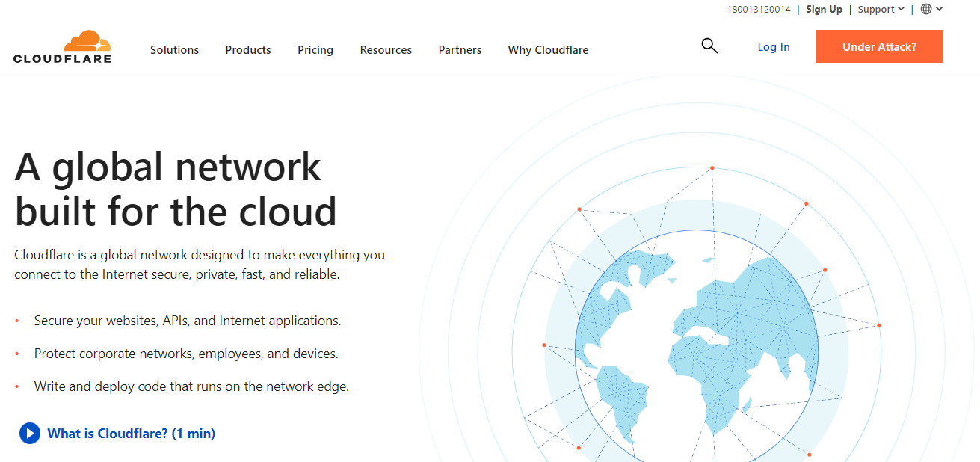This screenshot has width=980, height=462.
Task: Open the Partners menu
Action: click(x=460, y=50)
